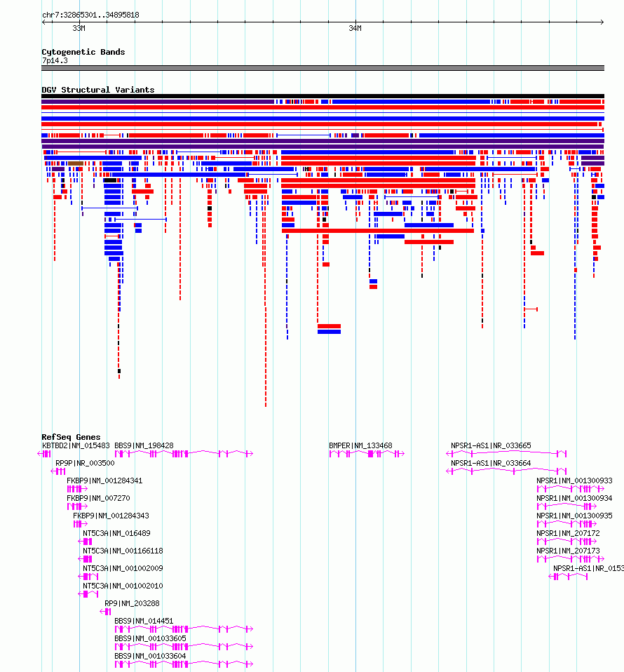
Task: Click the chr7:32865301..34895818 coordinate label
Action: (90, 15)
